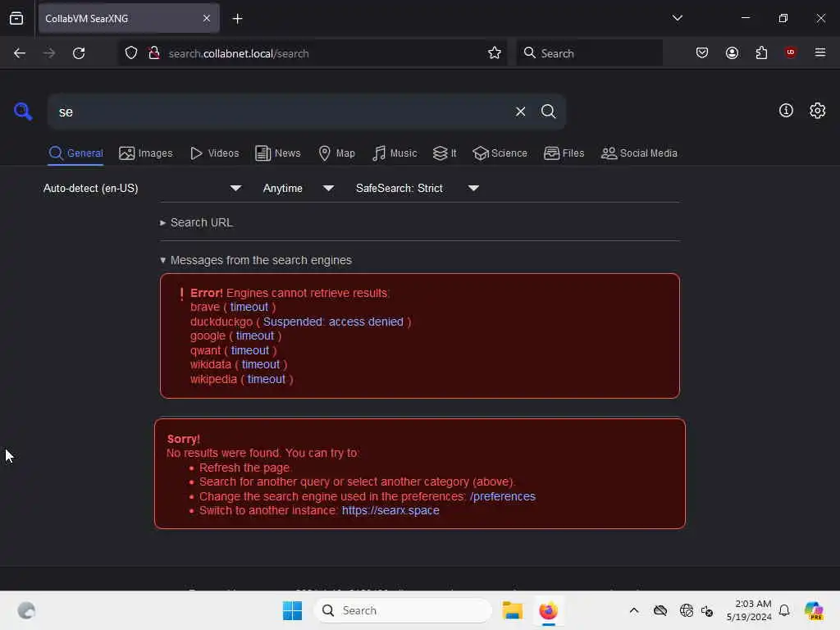Open the notification bell in the tray
This screenshot has height=630, width=840.
[784, 610]
